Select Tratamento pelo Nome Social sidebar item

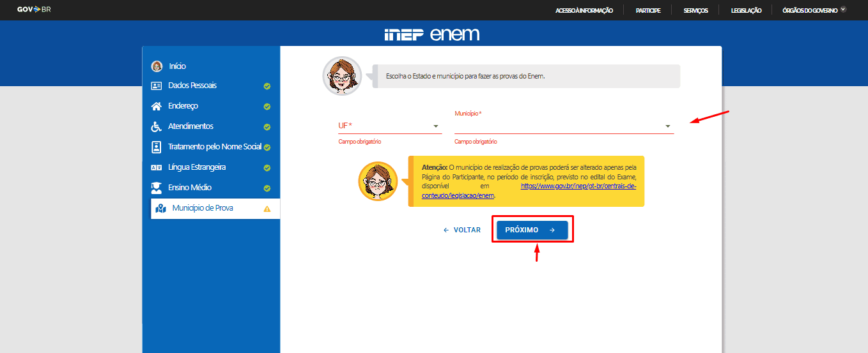point(214,147)
